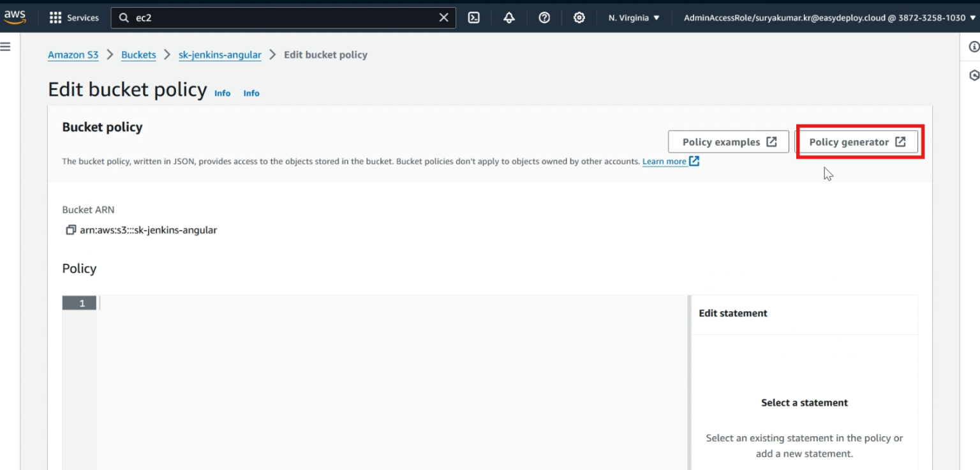The width and height of the screenshot is (980, 470).
Task: Open the Info panel on the right
Action: 973,46
